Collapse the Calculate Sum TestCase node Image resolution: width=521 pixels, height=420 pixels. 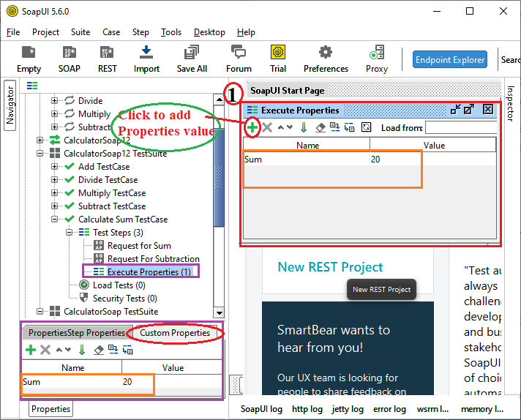pos(54,220)
